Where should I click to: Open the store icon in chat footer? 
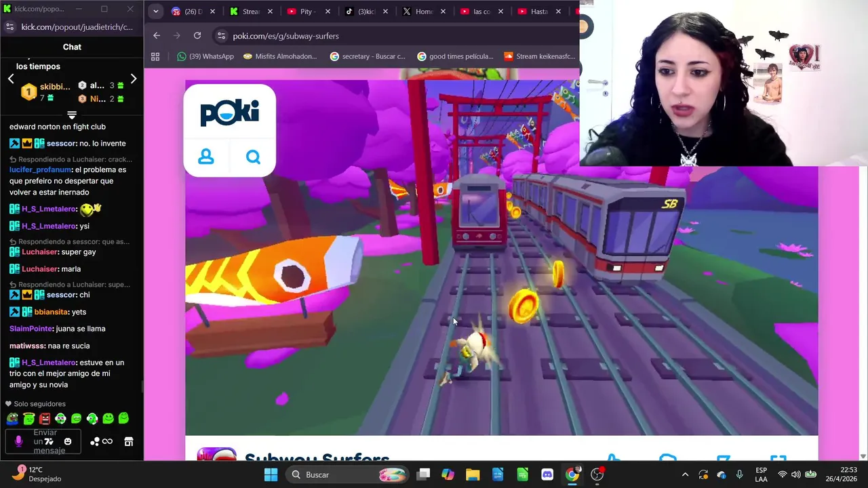coord(129,442)
